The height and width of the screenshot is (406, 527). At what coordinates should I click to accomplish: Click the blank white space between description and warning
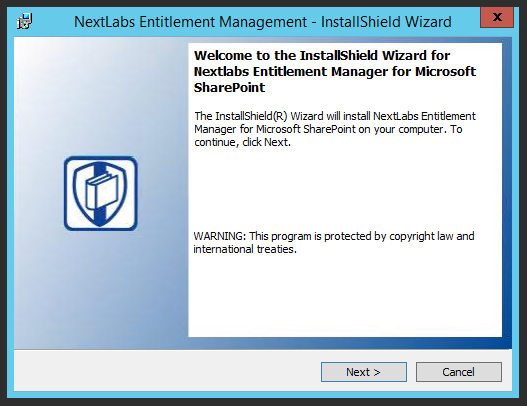(x=345, y=189)
